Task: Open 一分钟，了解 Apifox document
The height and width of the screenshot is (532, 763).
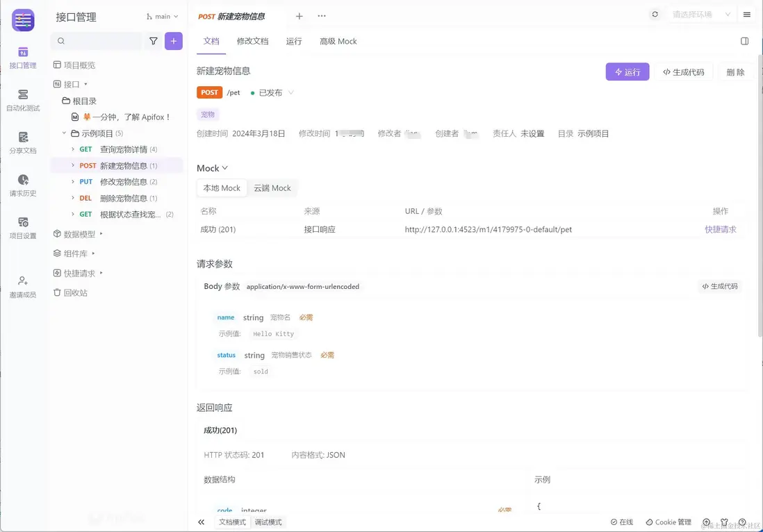Action: [x=121, y=117]
